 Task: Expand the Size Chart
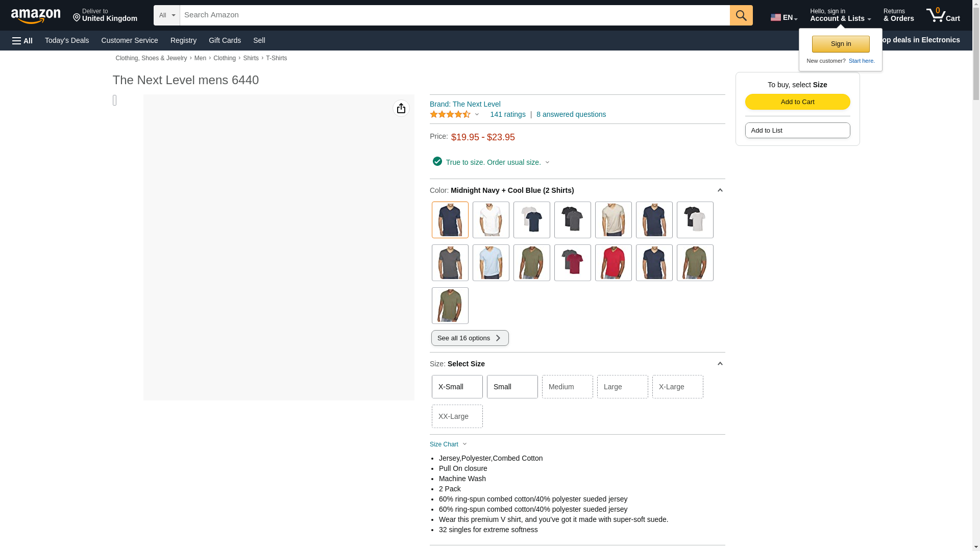click(448, 444)
